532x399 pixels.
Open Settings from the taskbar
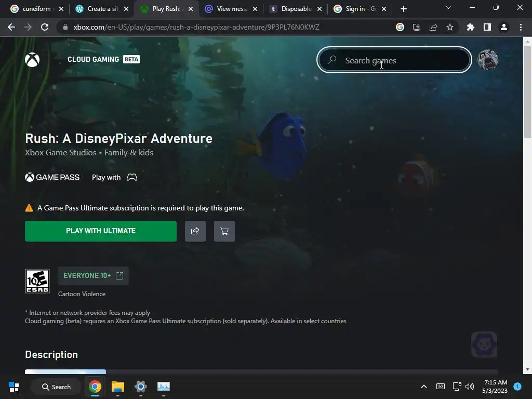(x=140, y=387)
